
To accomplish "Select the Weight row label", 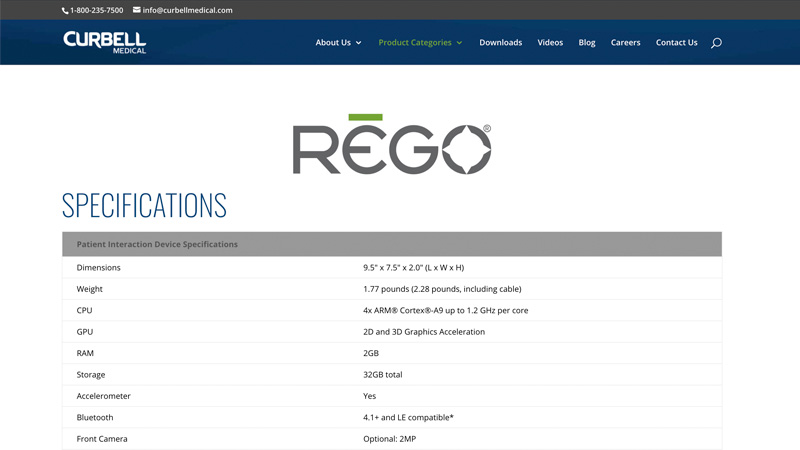I will point(89,289).
